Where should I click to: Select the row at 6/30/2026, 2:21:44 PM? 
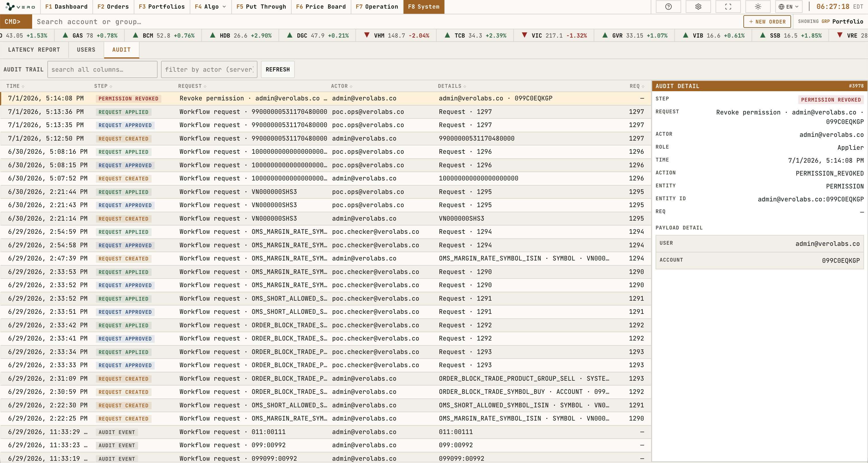[x=326, y=192]
